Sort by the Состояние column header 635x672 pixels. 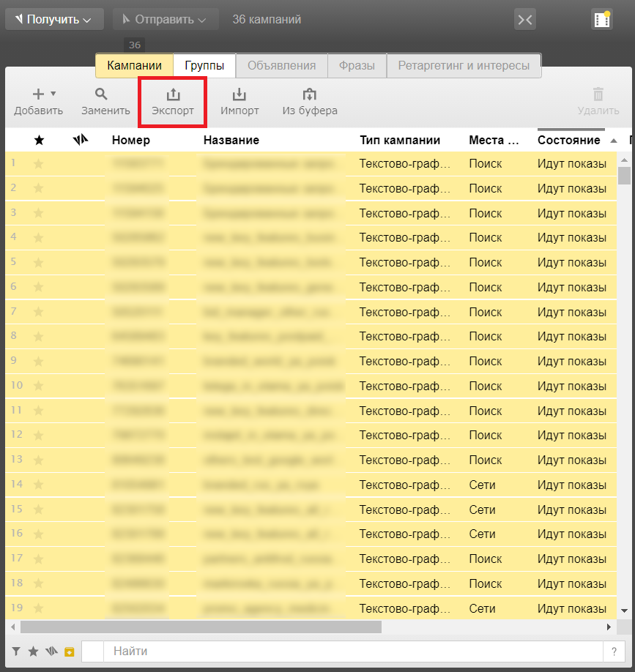(x=568, y=140)
